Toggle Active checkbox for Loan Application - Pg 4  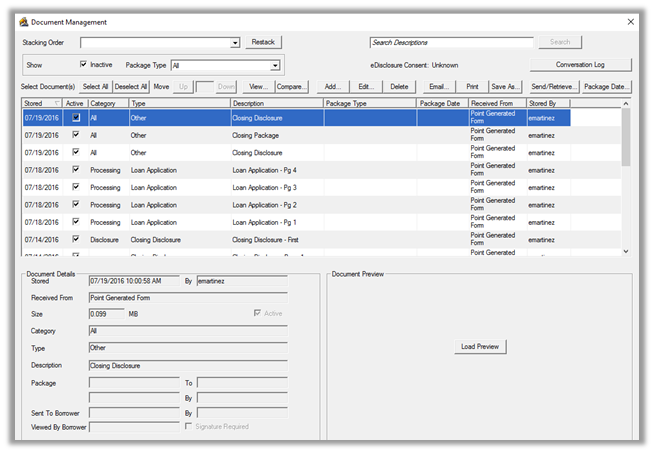pos(75,170)
